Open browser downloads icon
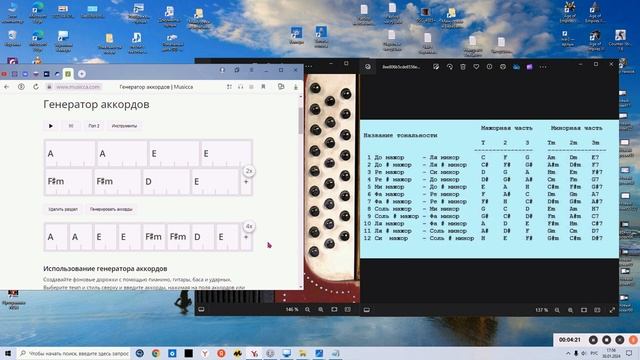This screenshot has height=360, width=640. 296,87
